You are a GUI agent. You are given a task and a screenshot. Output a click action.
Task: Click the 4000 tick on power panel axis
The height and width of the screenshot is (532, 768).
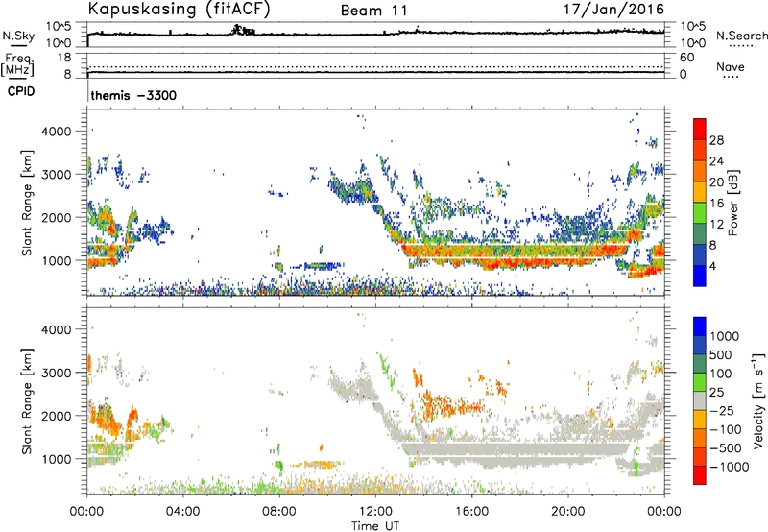pos(56,132)
